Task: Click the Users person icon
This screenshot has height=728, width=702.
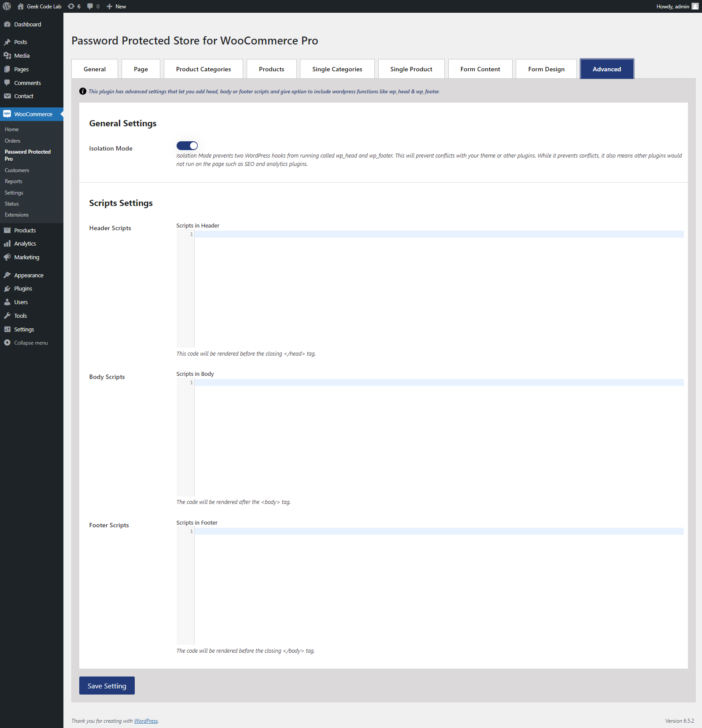Action: pyautogui.click(x=7, y=302)
